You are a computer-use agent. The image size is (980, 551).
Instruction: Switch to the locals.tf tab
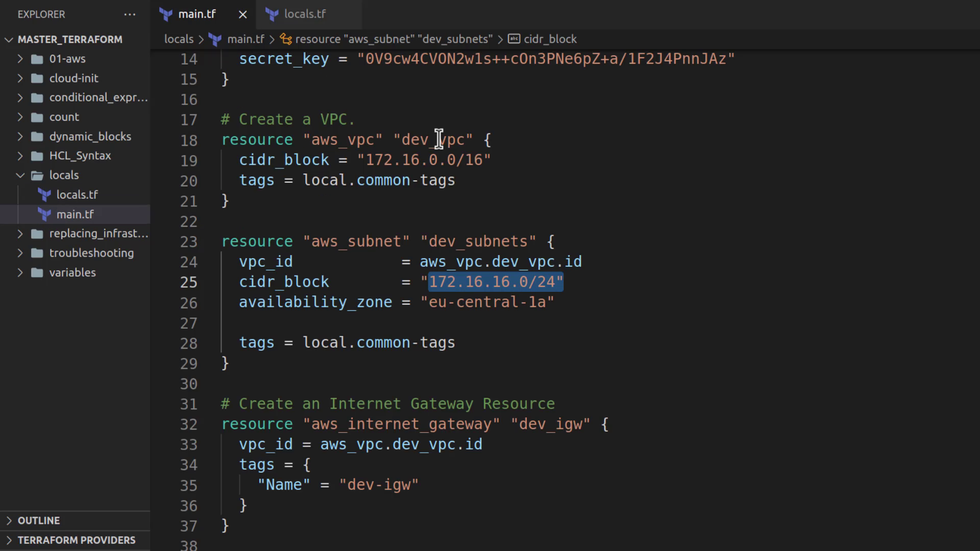click(305, 14)
